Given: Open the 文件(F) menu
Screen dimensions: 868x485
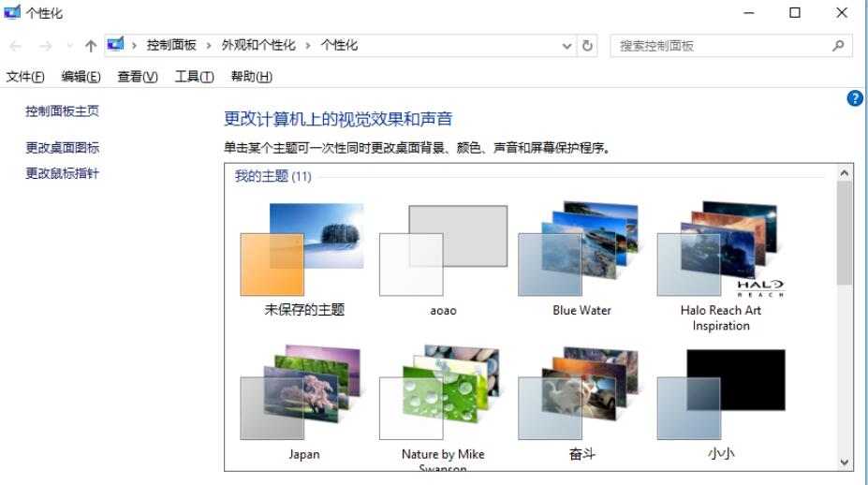Looking at the screenshot, I should point(25,77).
